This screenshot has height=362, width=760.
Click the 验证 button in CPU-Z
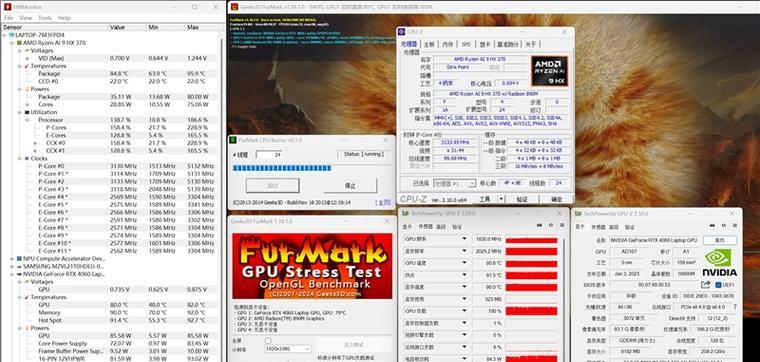(x=522, y=199)
